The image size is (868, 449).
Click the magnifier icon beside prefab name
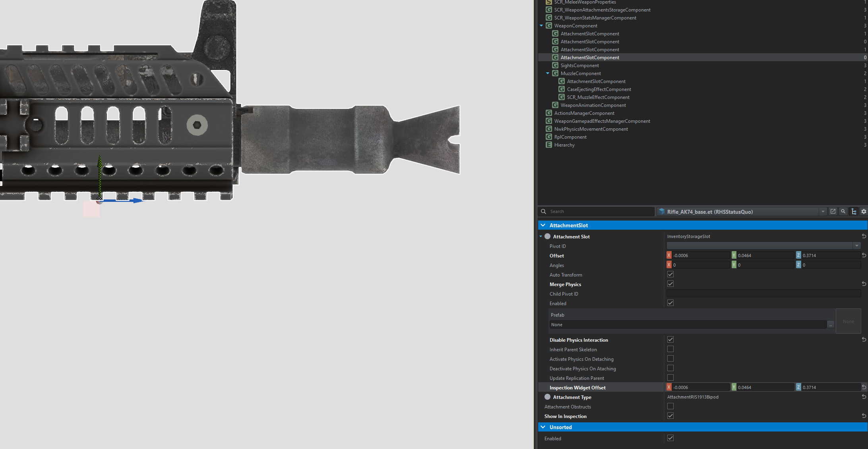(x=843, y=212)
